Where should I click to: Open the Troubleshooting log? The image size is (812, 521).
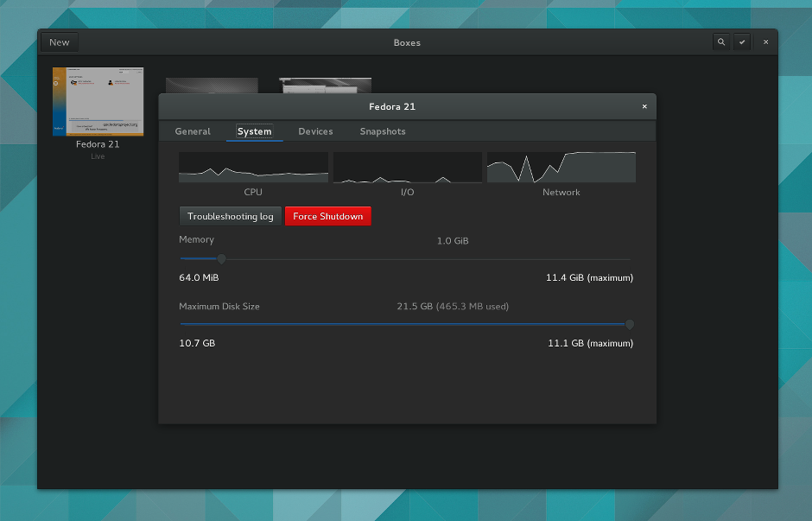click(x=231, y=216)
